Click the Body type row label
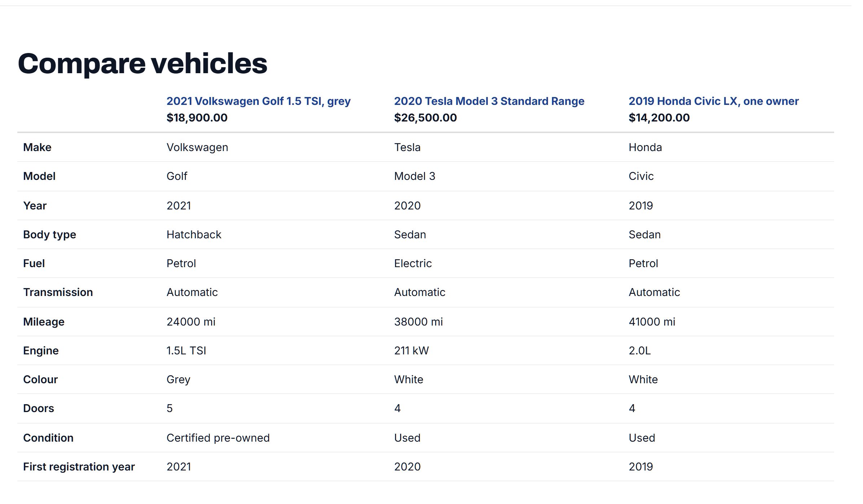 click(49, 235)
